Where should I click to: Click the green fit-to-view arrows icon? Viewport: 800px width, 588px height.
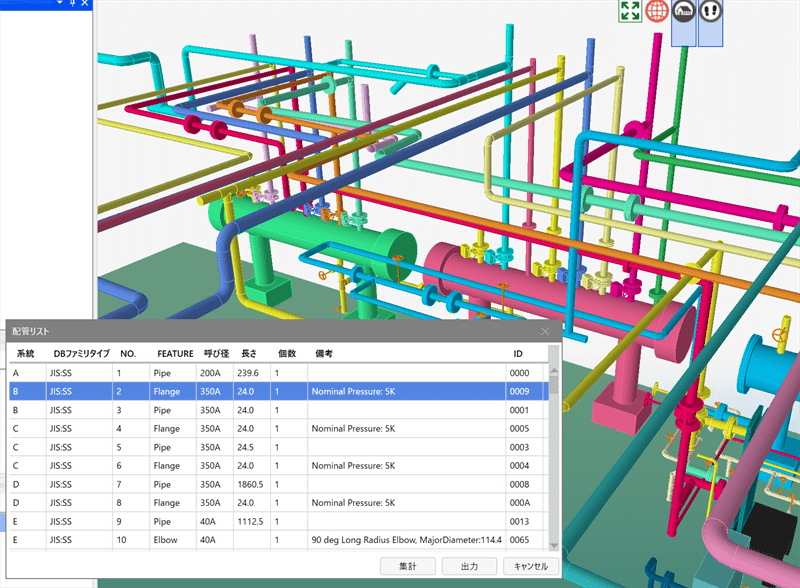631,11
